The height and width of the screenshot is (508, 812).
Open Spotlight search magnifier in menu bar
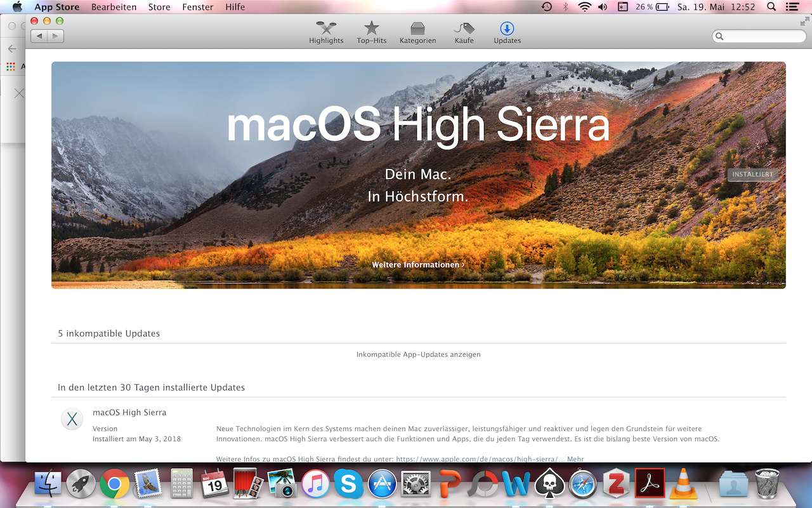pos(771,7)
